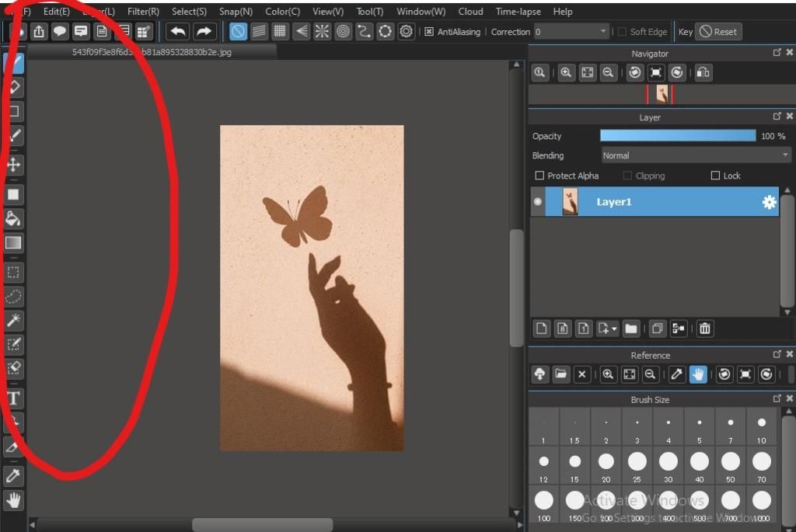Hide Layer1 visibility
The width and height of the screenshot is (796, 532).
538,202
